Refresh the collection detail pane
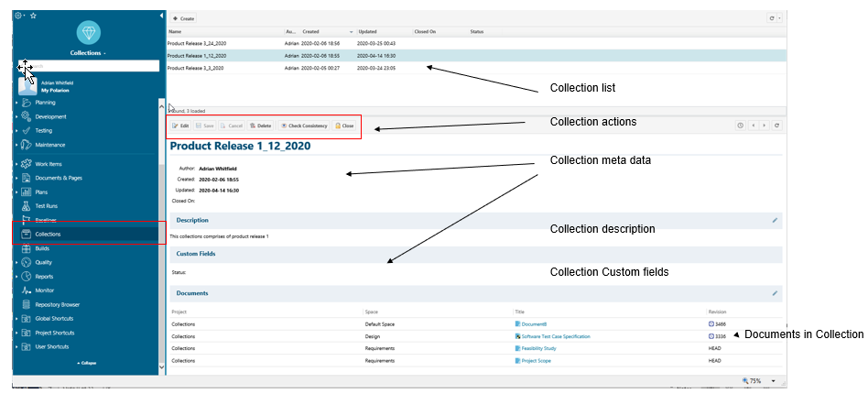Image resolution: width=868 pixels, height=394 pixels. pyautogui.click(x=777, y=126)
